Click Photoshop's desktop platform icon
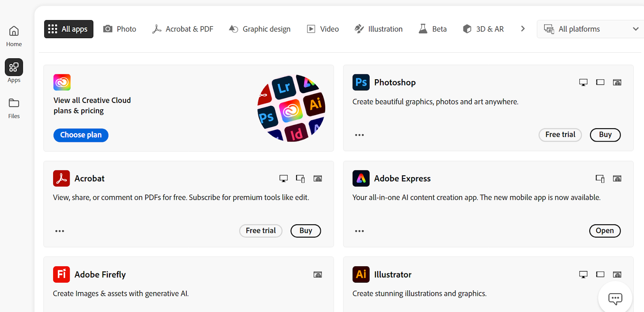Viewport: 644px width, 312px height. click(583, 82)
